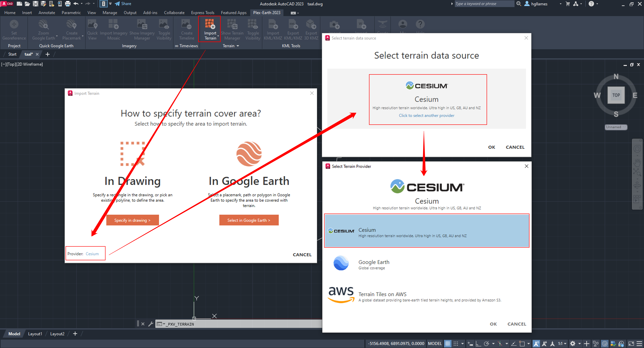Toggle Snap mode dots in status bar
This screenshot has height=348, width=644.
point(456,343)
